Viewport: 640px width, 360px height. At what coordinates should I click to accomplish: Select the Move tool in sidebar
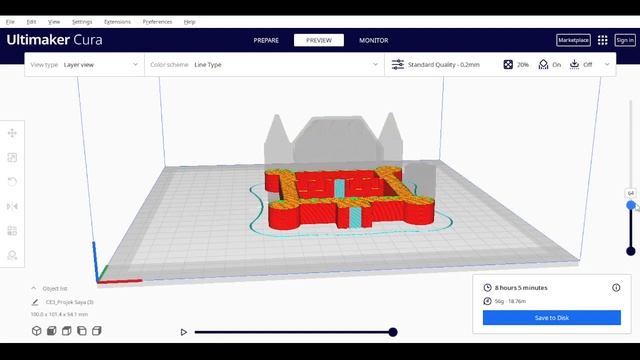[12, 133]
